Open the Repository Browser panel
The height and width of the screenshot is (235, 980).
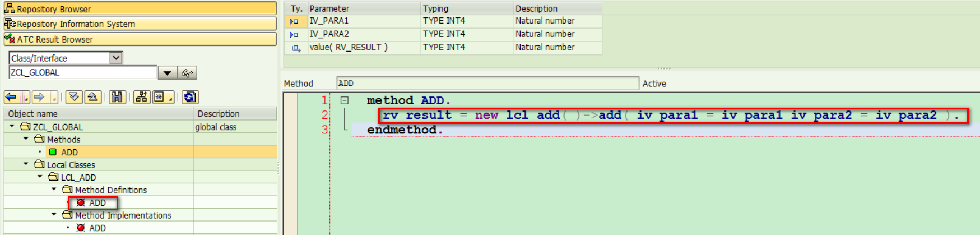point(140,8)
